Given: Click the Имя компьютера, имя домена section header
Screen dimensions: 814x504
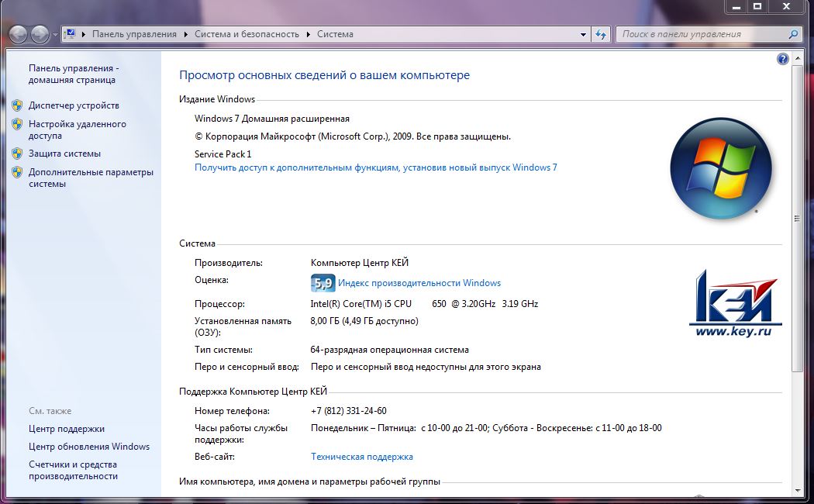Looking at the screenshot, I should (x=309, y=482).
